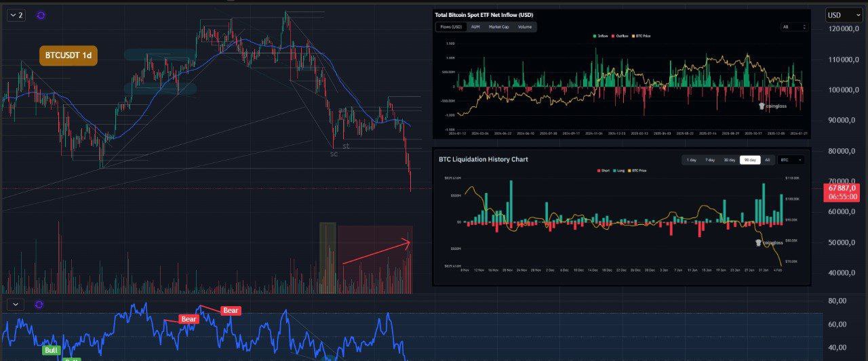Click the green Bull signal marker
This screenshot has height=361, width=868.
50,350
